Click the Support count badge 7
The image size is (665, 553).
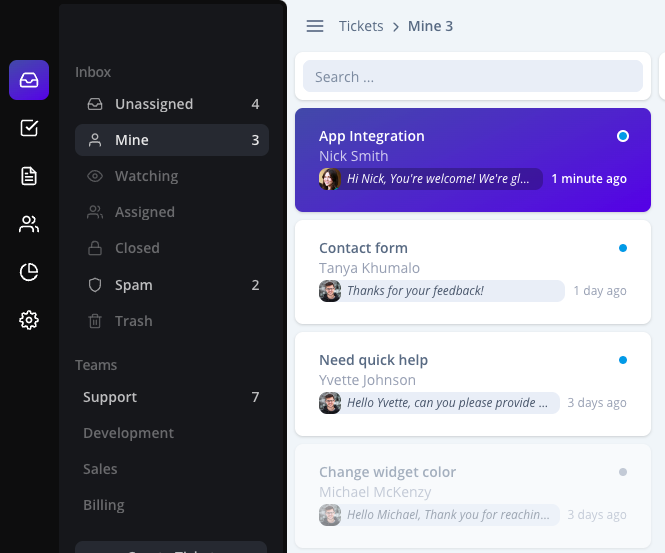tap(255, 397)
